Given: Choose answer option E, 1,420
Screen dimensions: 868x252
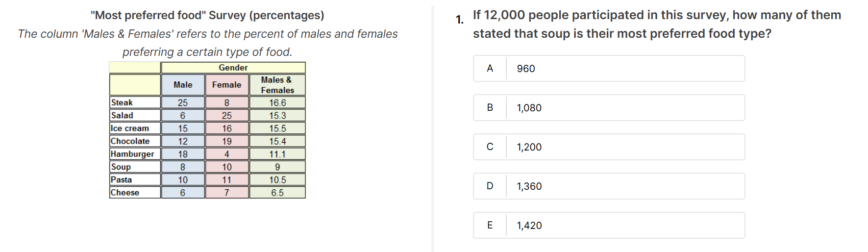Looking at the screenshot, I should point(609,226).
